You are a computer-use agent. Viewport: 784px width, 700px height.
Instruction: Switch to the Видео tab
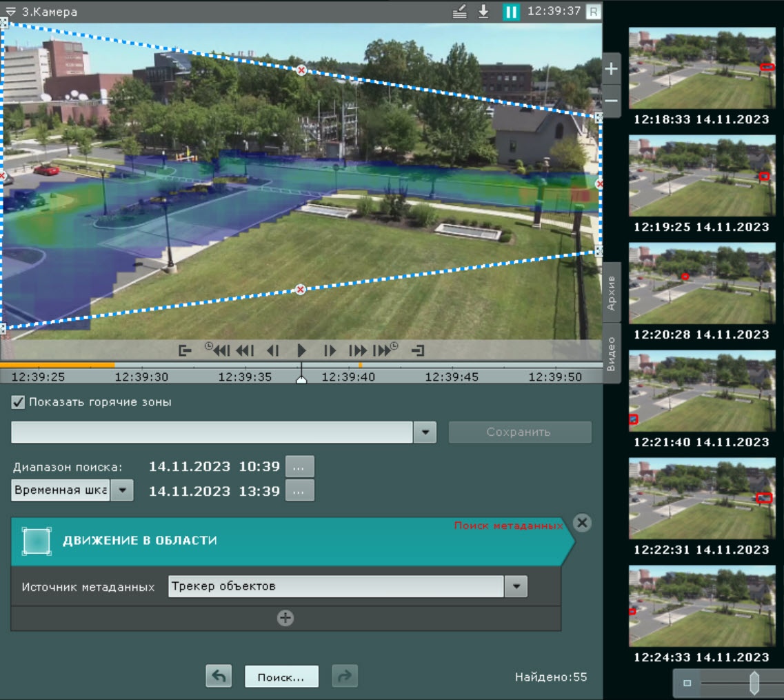tap(612, 354)
